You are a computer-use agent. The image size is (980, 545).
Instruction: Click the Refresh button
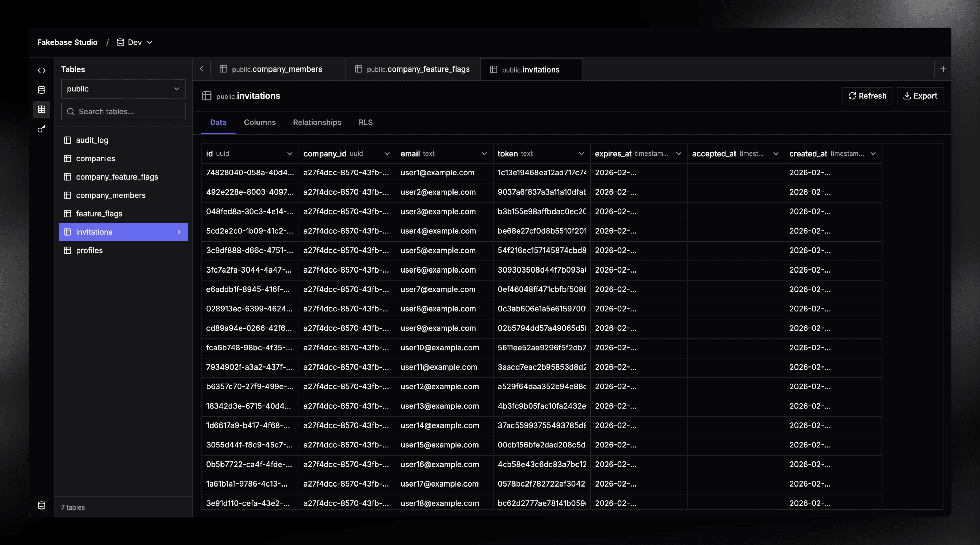867,96
